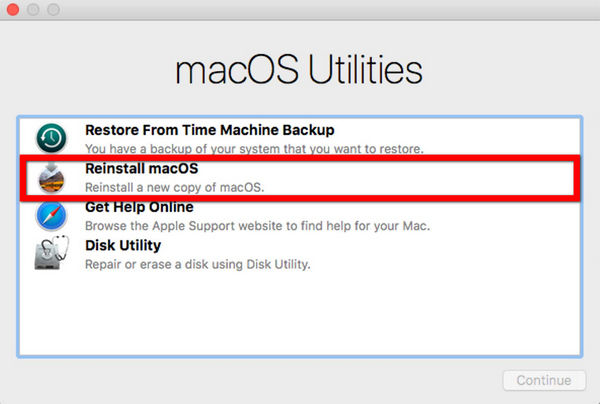Select the Reinstall macOS installer icon
Viewport: 600px width, 404px height.
pos(51,177)
